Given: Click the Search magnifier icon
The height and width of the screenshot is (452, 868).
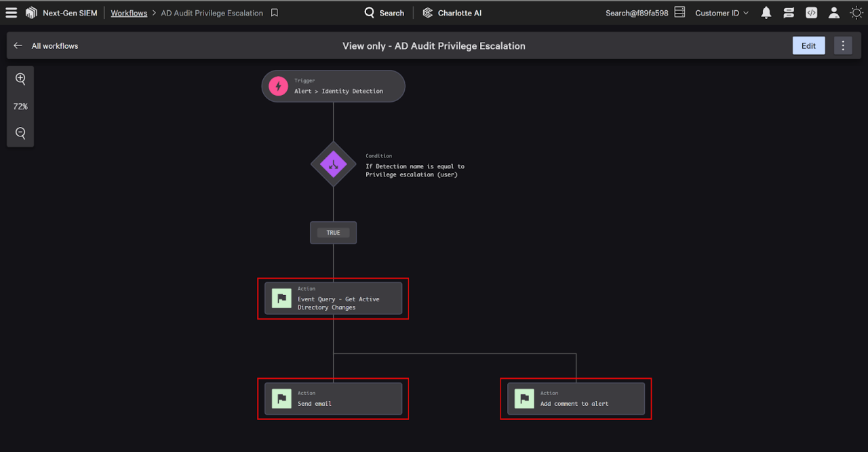Looking at the screenshot, I should point(370,13).
